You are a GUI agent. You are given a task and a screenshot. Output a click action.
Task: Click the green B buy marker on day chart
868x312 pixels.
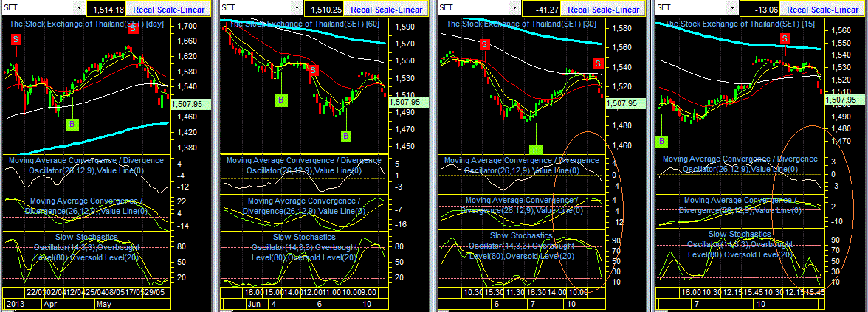[x=72, y=125]
